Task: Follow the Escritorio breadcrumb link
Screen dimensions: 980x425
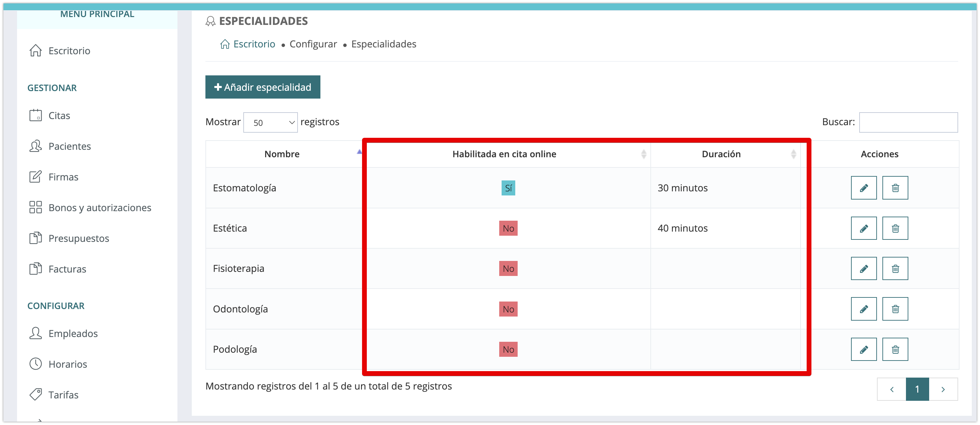Action: 254,44
